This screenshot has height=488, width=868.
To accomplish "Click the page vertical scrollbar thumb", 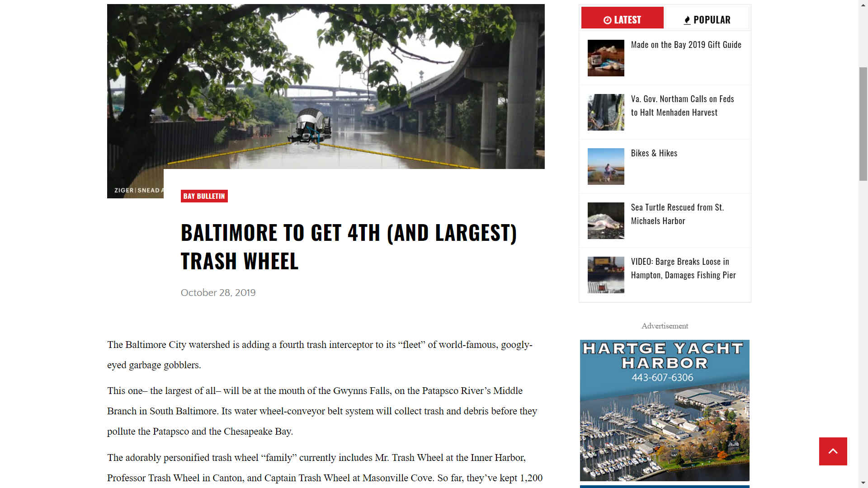I will pyautogui.click(x=863, y=123).
